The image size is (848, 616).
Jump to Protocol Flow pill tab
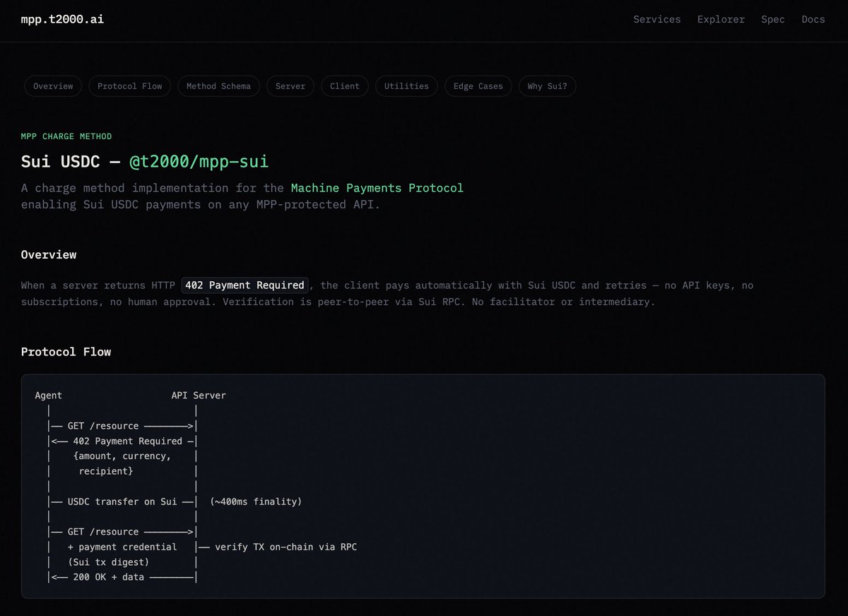[130, 86]
